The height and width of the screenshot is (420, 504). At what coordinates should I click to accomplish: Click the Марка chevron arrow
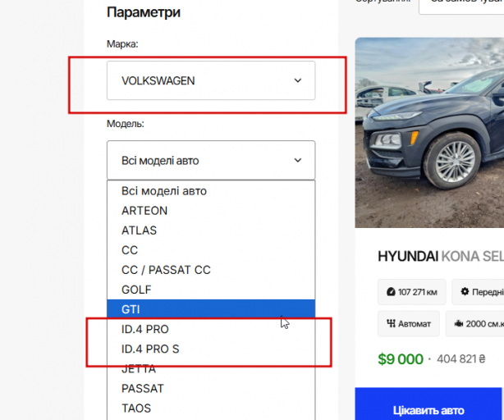click(298, 80)
